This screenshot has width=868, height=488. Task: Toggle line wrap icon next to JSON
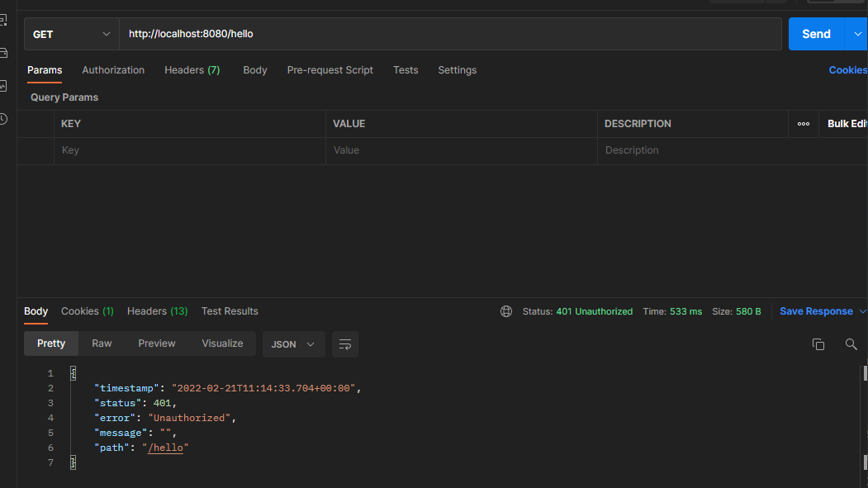[x=345, y=344]
